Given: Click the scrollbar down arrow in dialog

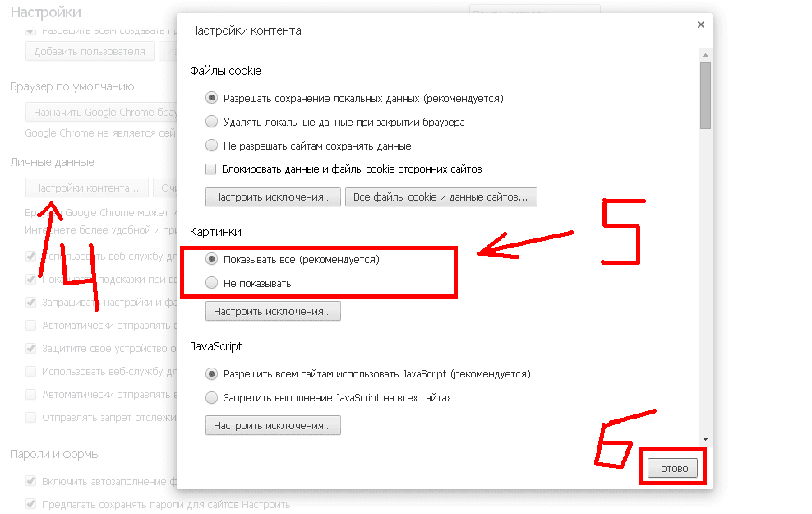Looking at the screenshot, I should [705, 439].
